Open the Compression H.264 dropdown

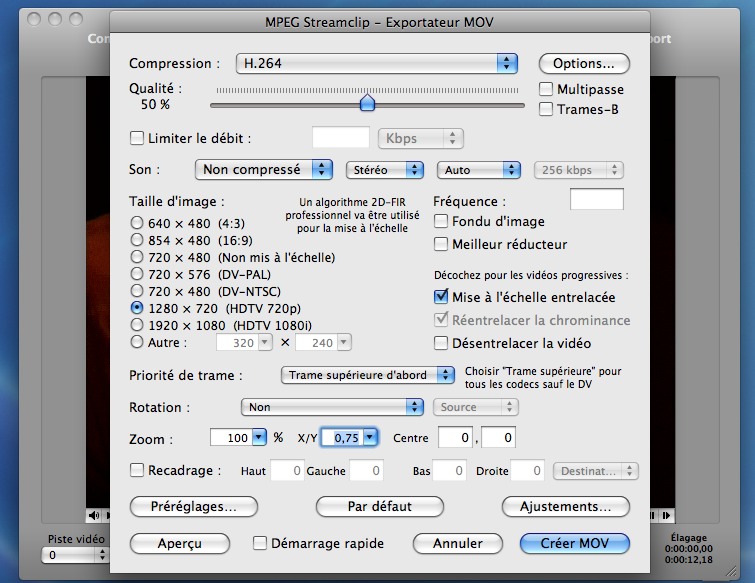[x=377, y=64]
